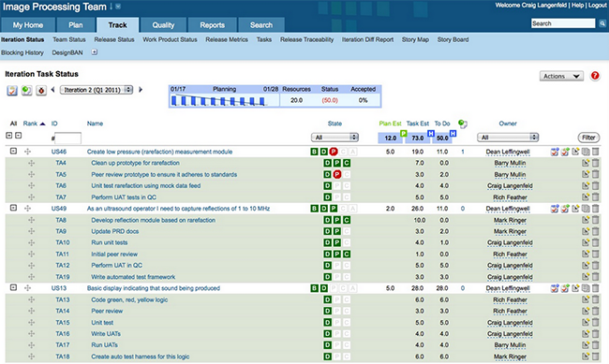
Task: Click the D state box for TA19
Action: click(327, 277)
